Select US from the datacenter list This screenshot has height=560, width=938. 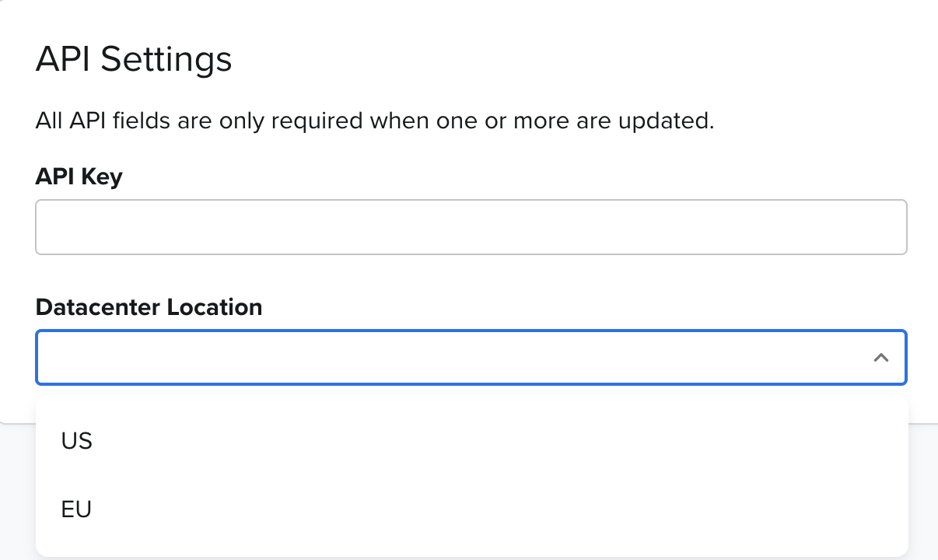coord(77,441)
